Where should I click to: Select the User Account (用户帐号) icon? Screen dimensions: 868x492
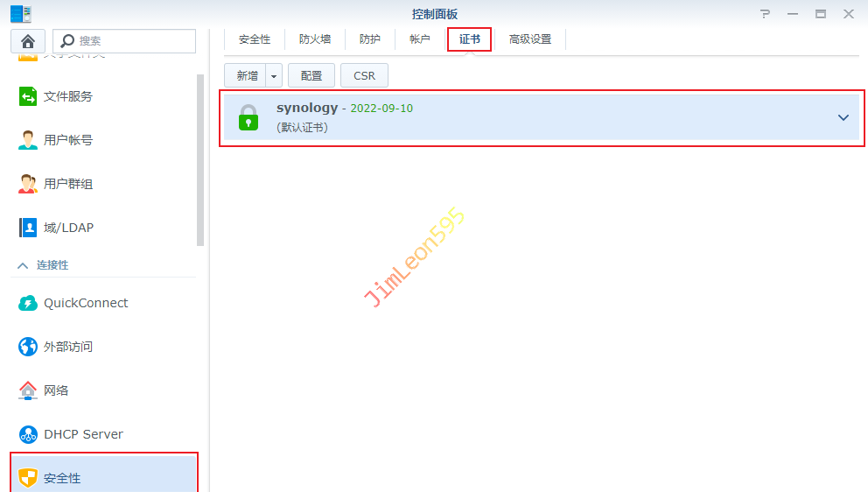click(x=28, y=140)
